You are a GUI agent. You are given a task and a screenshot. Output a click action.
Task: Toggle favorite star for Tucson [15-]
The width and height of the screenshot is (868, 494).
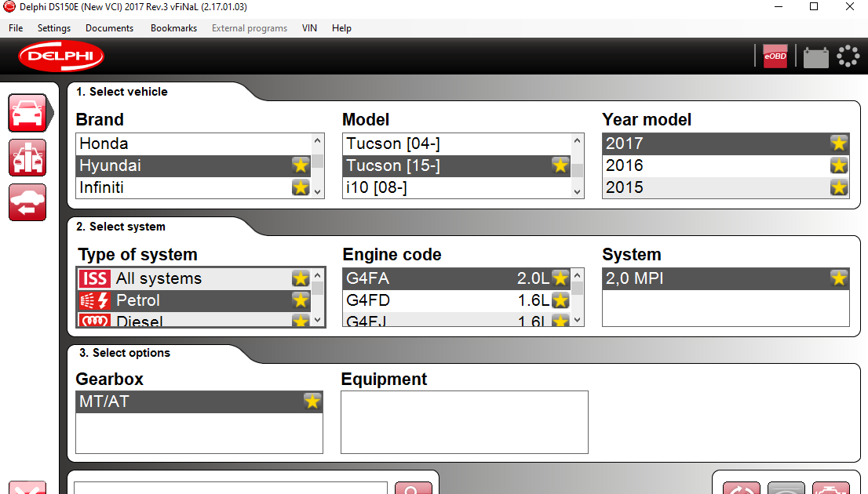560,165
